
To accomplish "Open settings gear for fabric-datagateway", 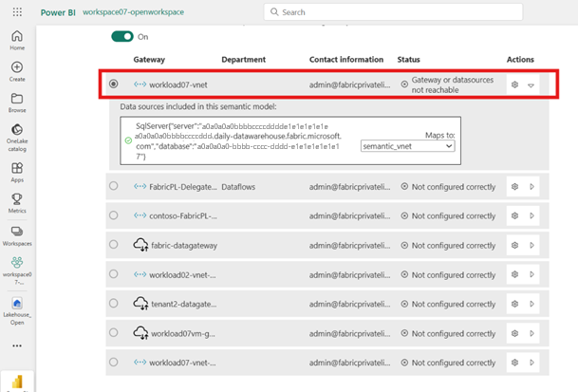I will click(515, 245).
